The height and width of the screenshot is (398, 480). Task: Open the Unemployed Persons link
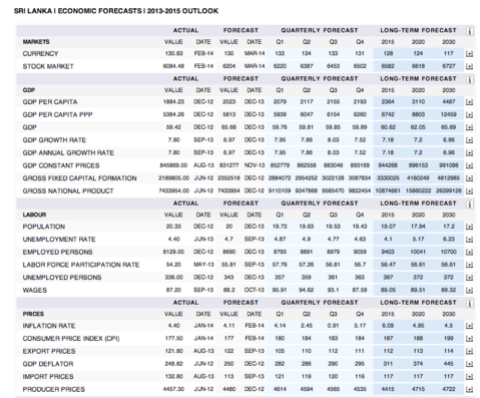click(x=62, y=277)
